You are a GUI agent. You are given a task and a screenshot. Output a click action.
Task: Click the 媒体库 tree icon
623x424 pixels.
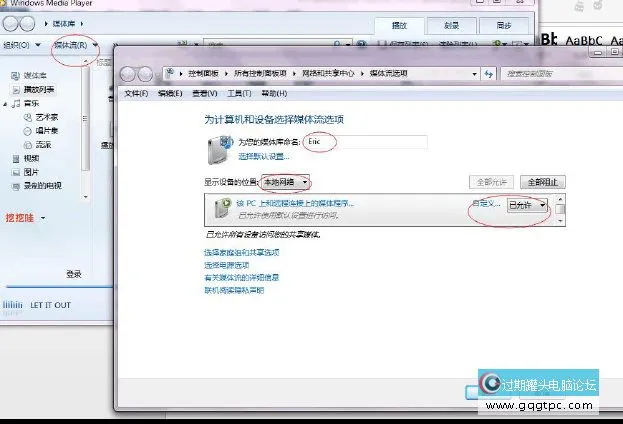15,76
